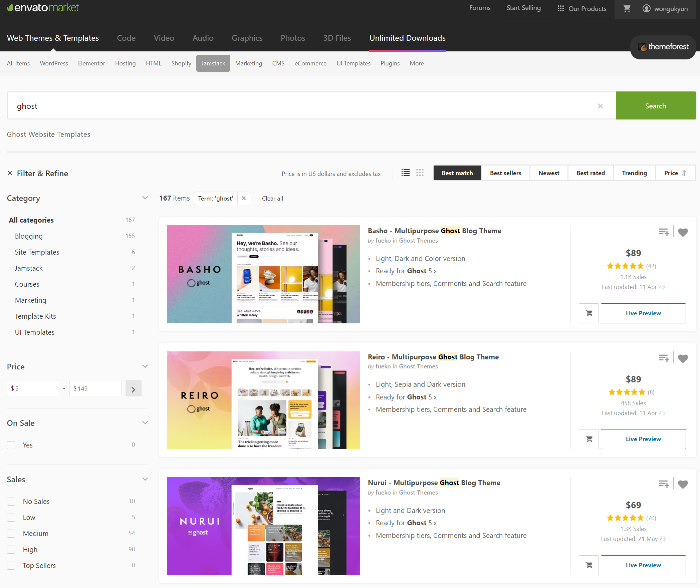Enable the Medium sales filter

pyautogui.click(x=11, y=533)
